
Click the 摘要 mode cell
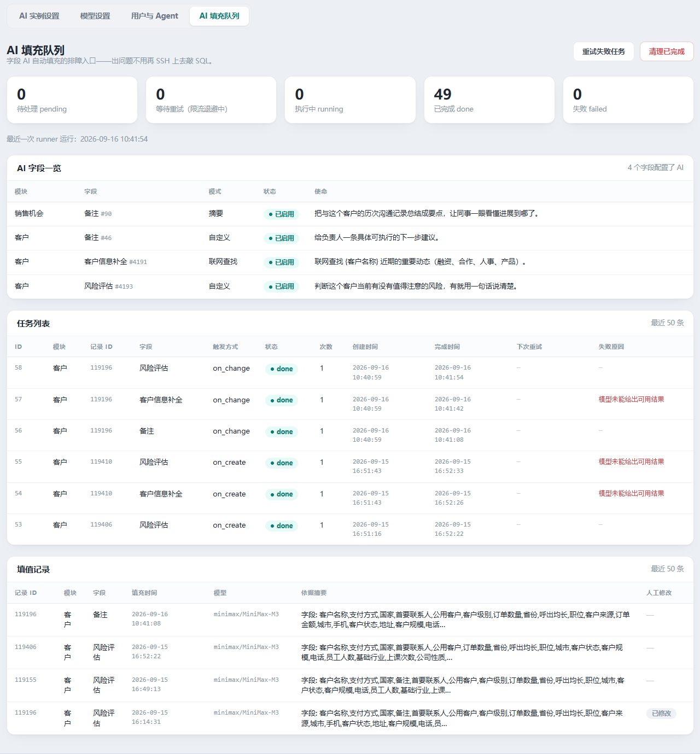(216, 213)
